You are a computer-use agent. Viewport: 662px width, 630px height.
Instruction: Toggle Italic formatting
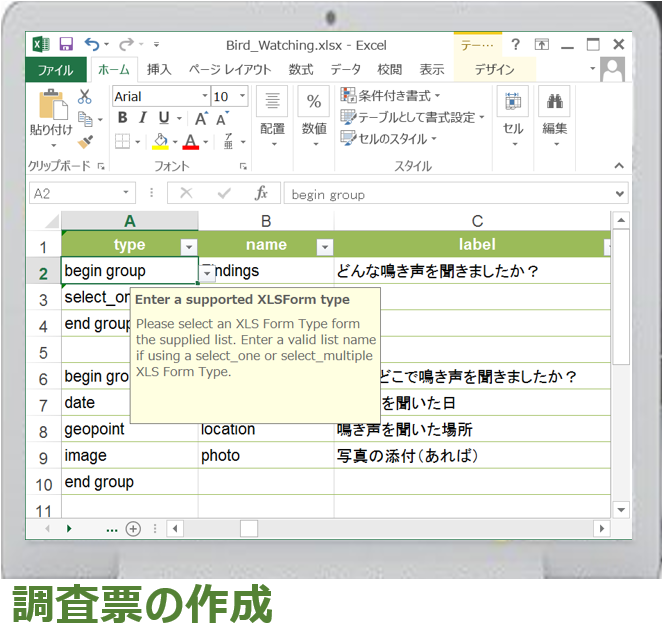point(143,118)
